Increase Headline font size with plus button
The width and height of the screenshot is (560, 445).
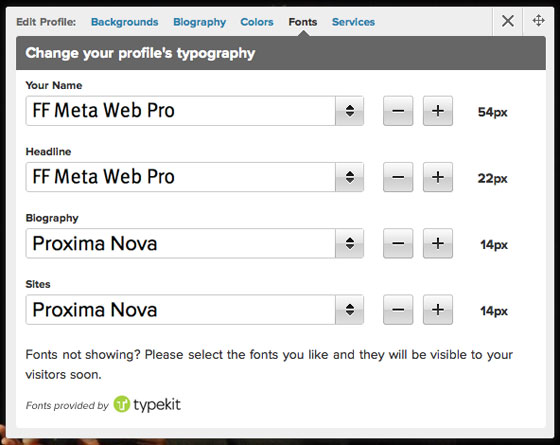point(438,177)
